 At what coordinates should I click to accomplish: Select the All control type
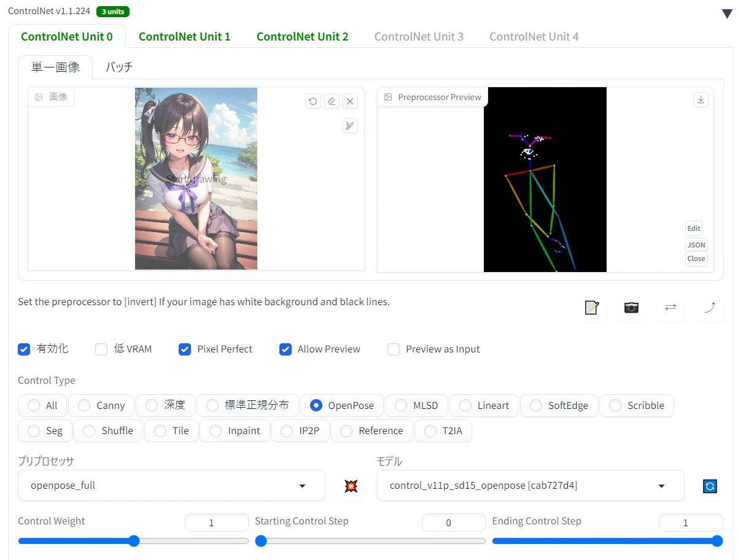point(42,405)
